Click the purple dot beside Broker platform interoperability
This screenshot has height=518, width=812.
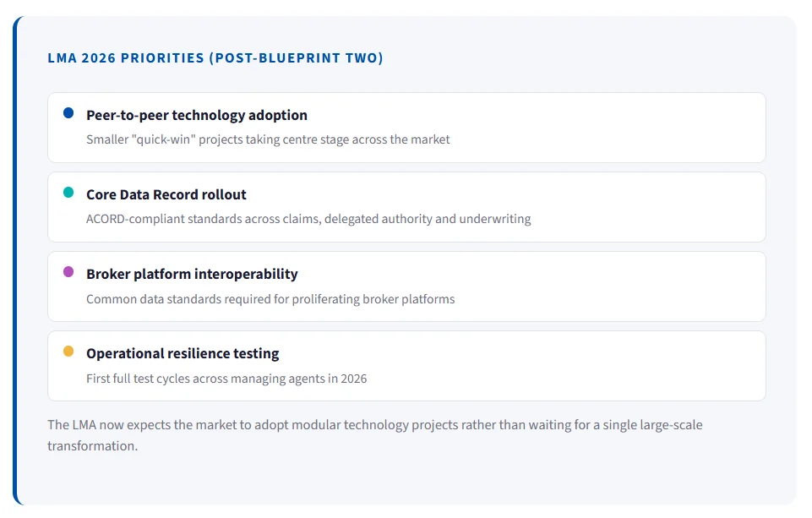[68, 272]
